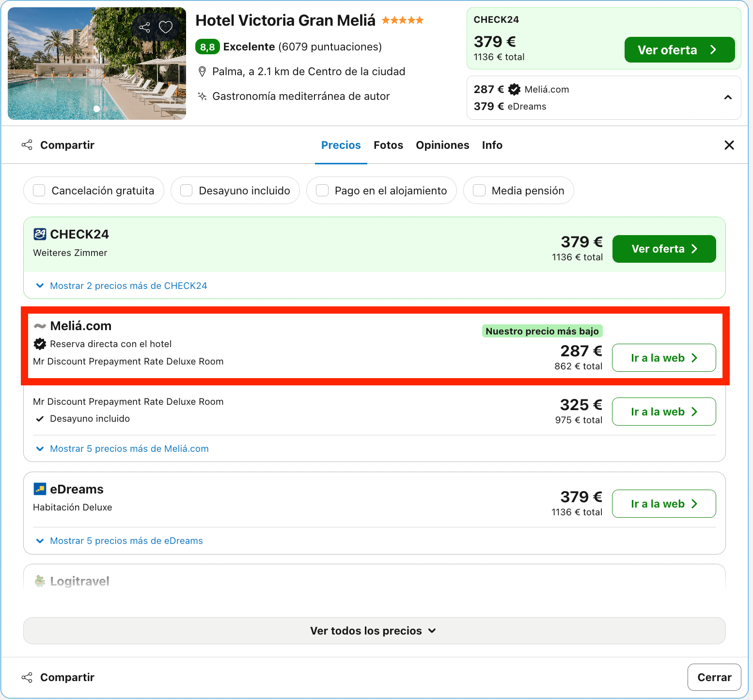753x700 pixels.
Task: Expand Mostrar 2 precios más de CHECK24
Action: (x=122, y=286)
